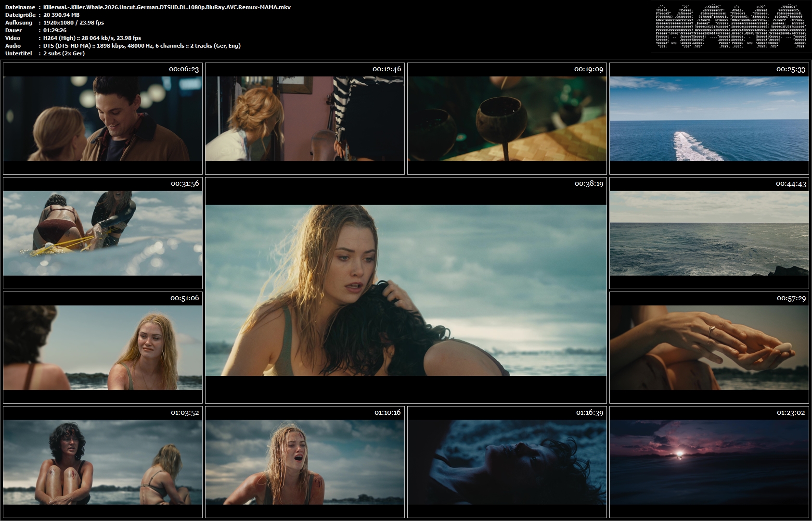Click the subtitle value 2 subs (2x Ger)

coord(64,53)
